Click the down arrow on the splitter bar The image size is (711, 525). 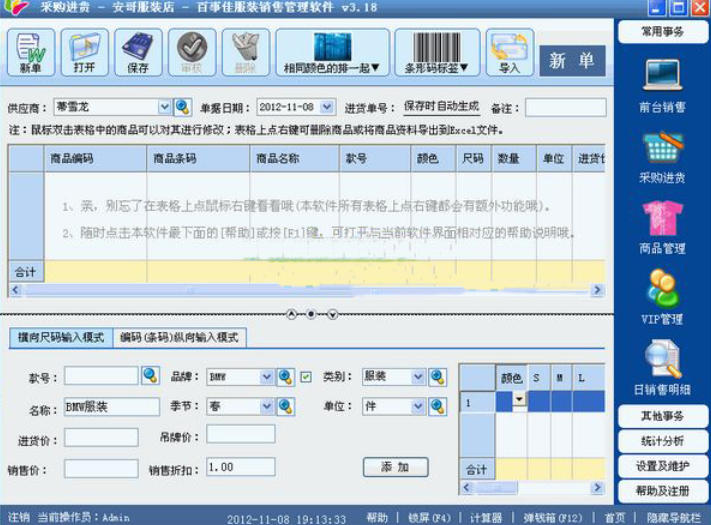332,314
